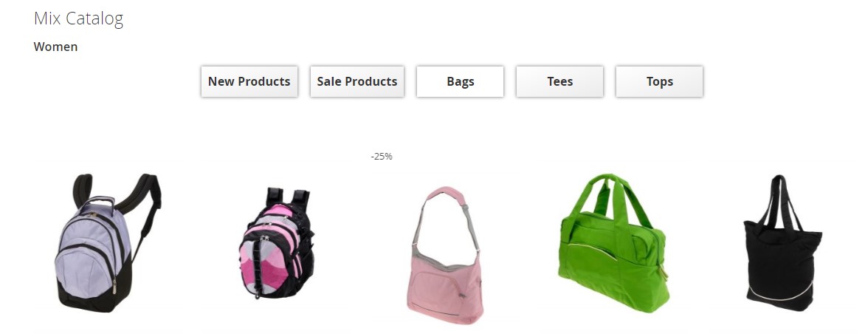Click the Women category label
The width and height of the screenshot is (868, 334).
55,47
